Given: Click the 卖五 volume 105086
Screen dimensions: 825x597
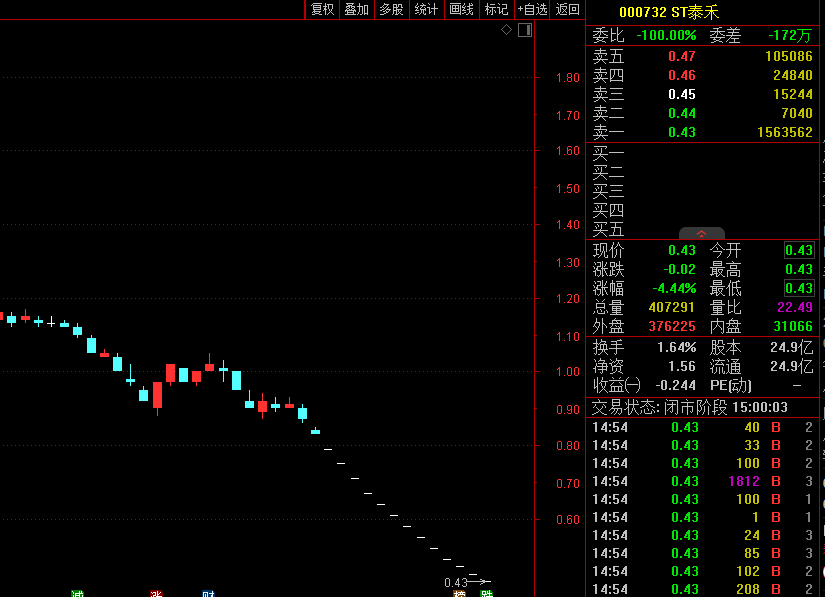Looking at the screenshot, I should [789, 56].
